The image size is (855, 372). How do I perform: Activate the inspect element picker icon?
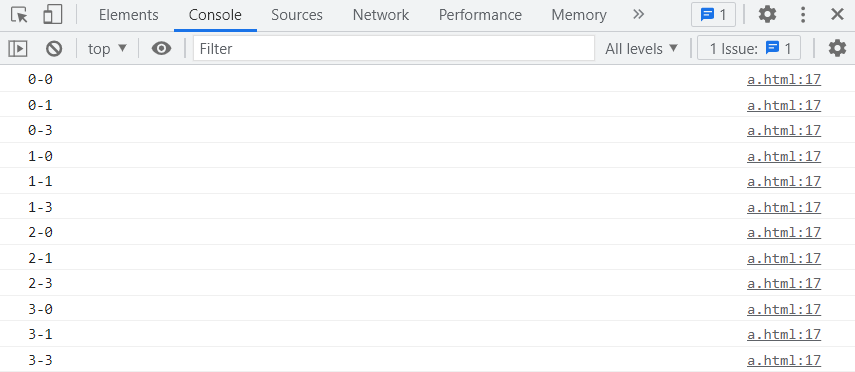20,15
